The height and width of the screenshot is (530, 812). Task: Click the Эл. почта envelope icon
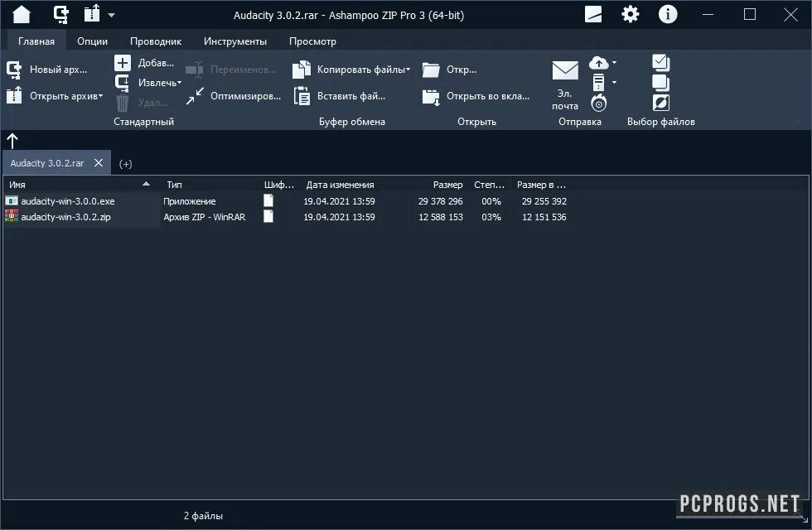click(x=565, y=70)
